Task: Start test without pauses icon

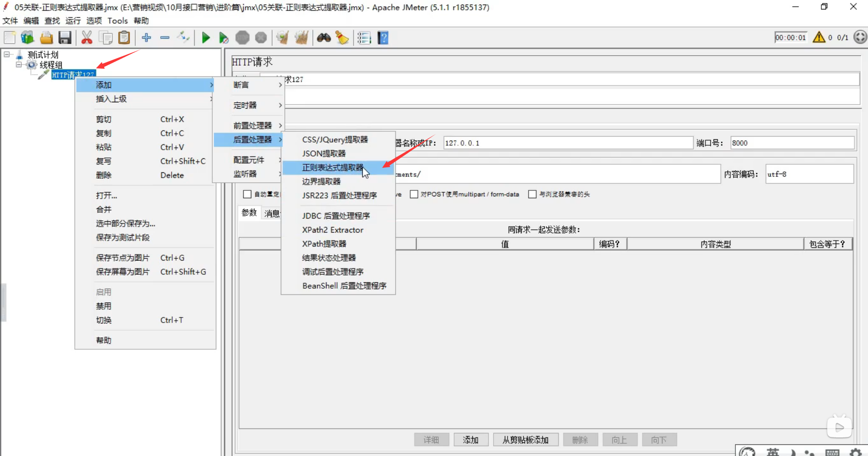Action: coord(224,38)
